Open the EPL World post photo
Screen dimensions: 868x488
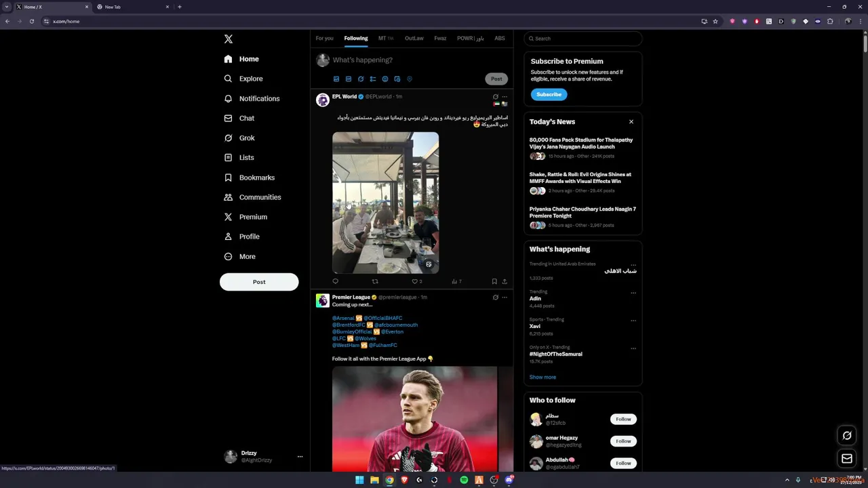(385, 203)
